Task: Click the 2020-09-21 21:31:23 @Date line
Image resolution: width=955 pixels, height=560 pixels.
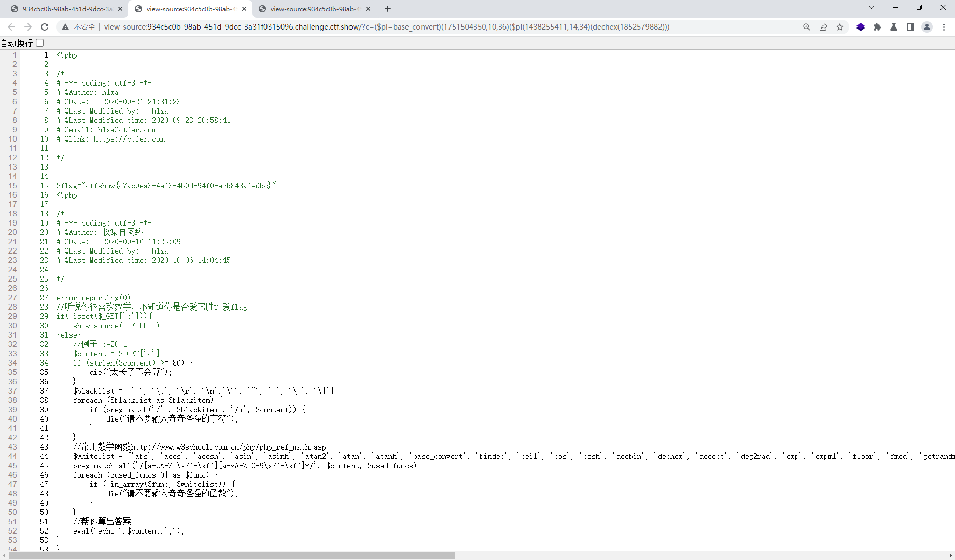Action: (119, 102)
